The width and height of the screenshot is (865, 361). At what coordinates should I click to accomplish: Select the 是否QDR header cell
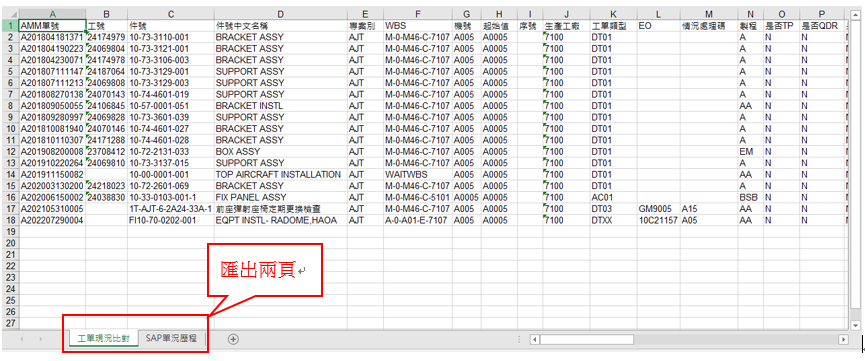point(822,26)
